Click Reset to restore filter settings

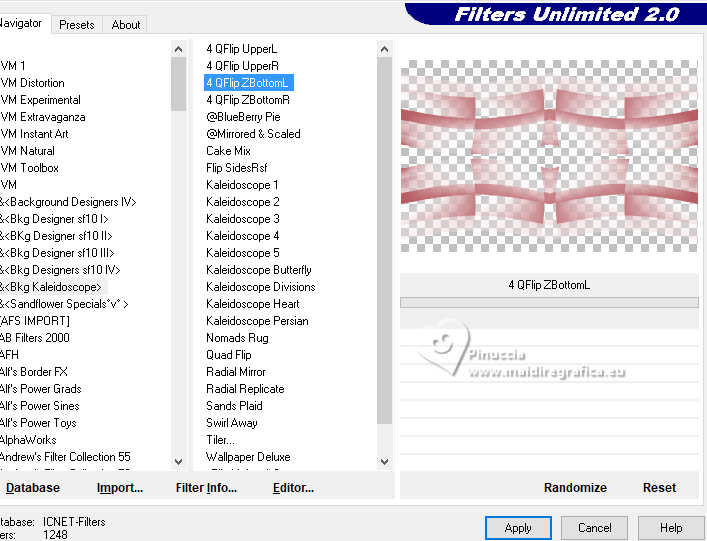[659, 487]
